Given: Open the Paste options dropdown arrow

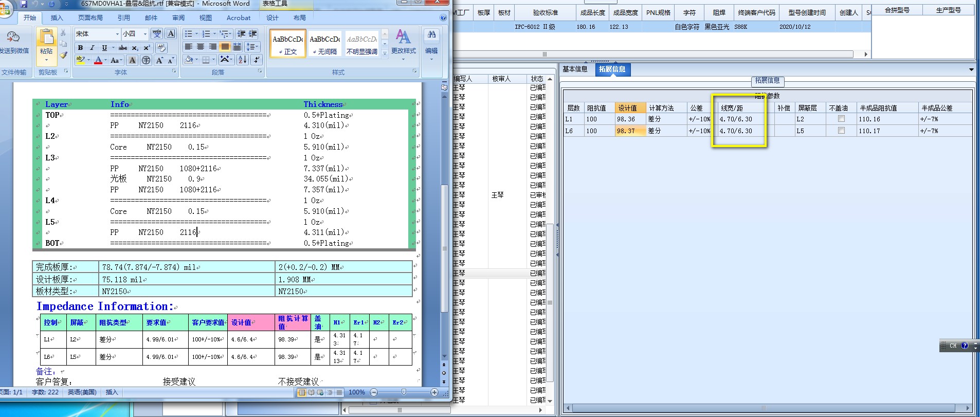Looking at the screenshot, I should [x=46, y=59].
